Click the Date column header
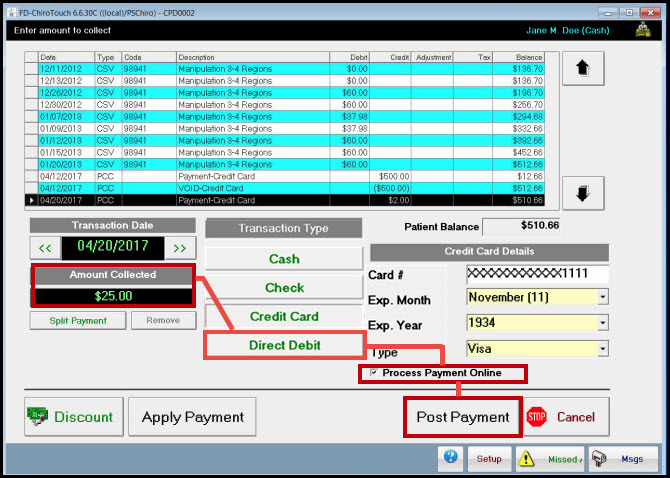Viewport: 670px width, 478px height. pyautogui.click(x=66, y=57)
